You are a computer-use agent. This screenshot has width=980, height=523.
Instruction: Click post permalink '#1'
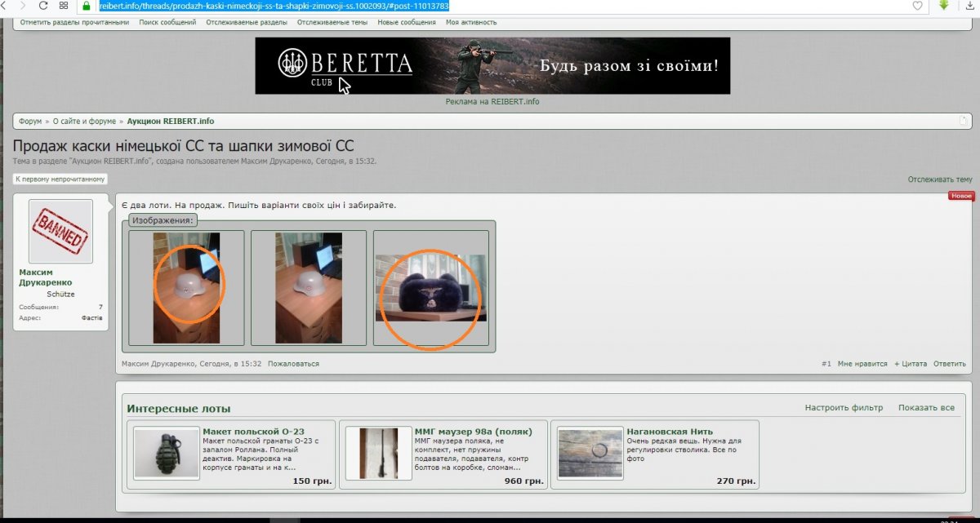[826, 364]
